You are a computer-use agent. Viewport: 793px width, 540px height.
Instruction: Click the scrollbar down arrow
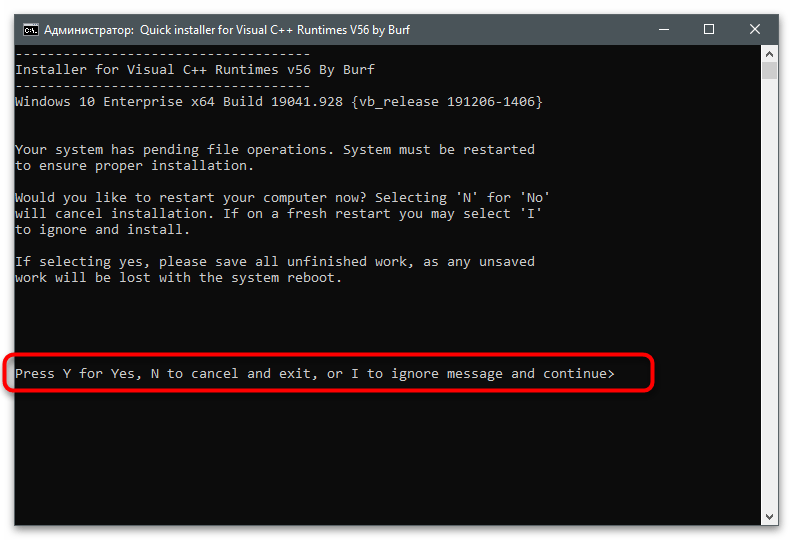pyautogui.click(x=769, y=517)
